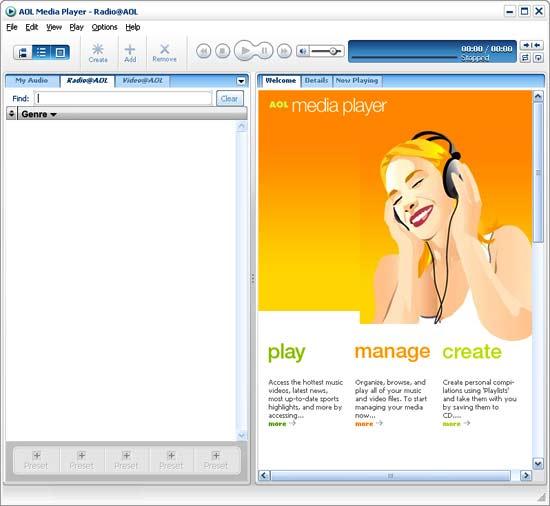This screenshot has width=550, height=506.
Task: Open the My Audio tab
Action: point(32,81)
